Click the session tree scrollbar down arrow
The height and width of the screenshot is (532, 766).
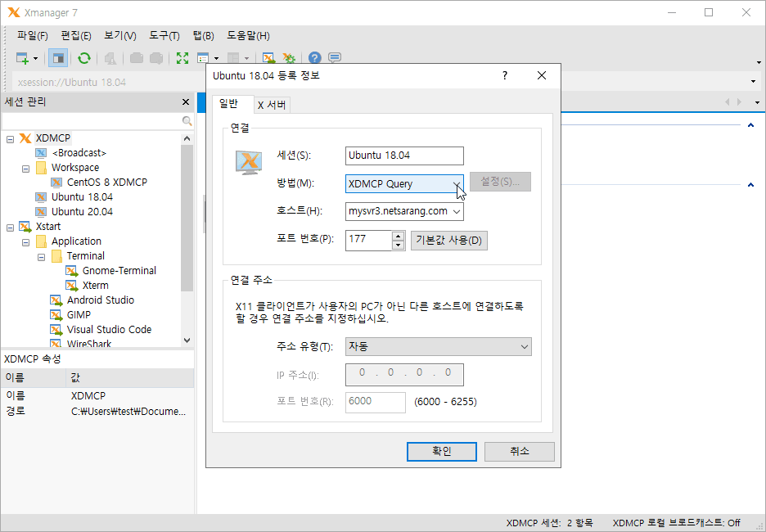click(x=187, y=340)
